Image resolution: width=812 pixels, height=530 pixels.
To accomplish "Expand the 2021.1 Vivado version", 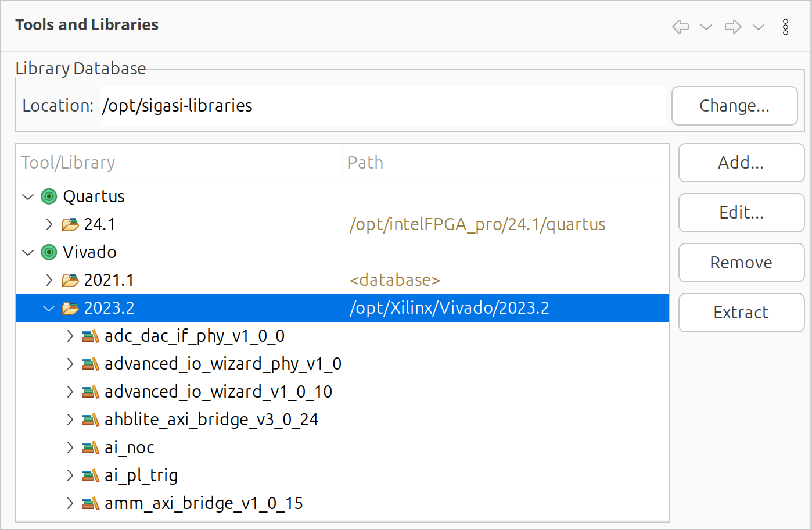I will click(49, 280).
